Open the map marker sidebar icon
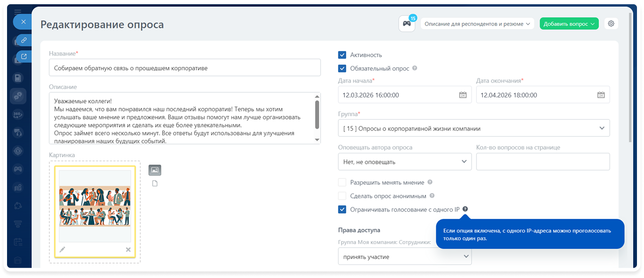 tap(18, 187)
